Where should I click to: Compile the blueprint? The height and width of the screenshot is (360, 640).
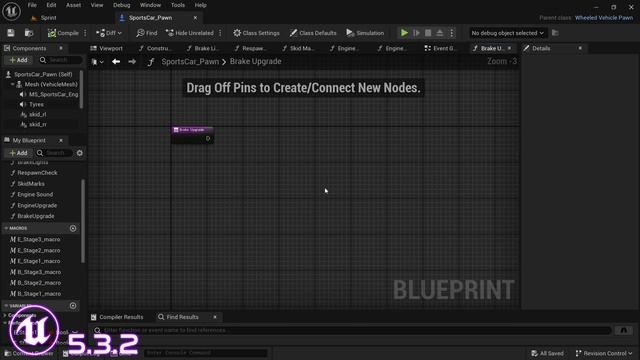coord(63,33)
